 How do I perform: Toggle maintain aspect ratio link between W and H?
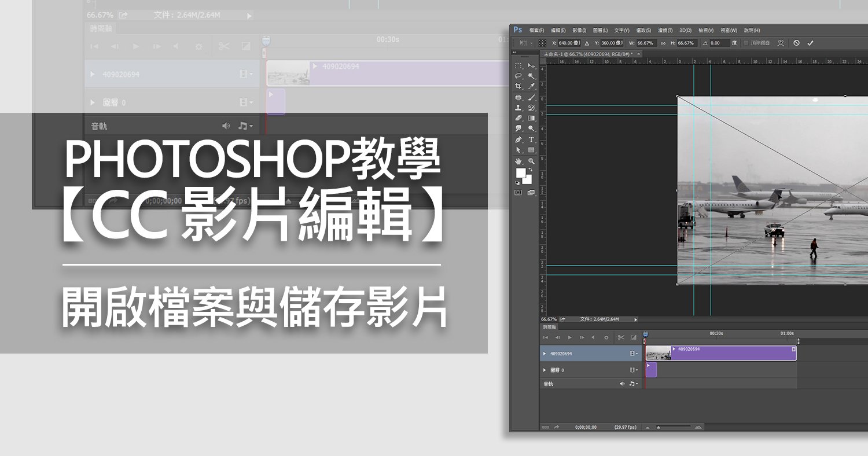[x=663, y=43]
